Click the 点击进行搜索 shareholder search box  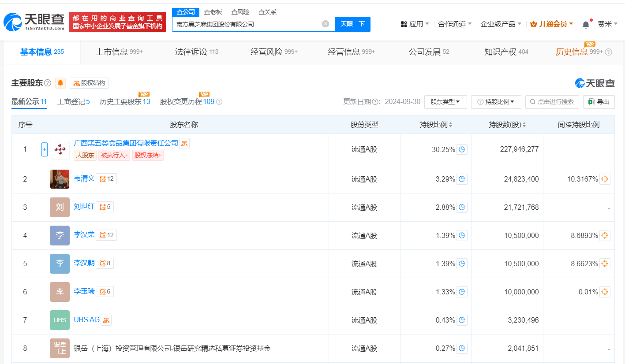[x=552, y=102]
